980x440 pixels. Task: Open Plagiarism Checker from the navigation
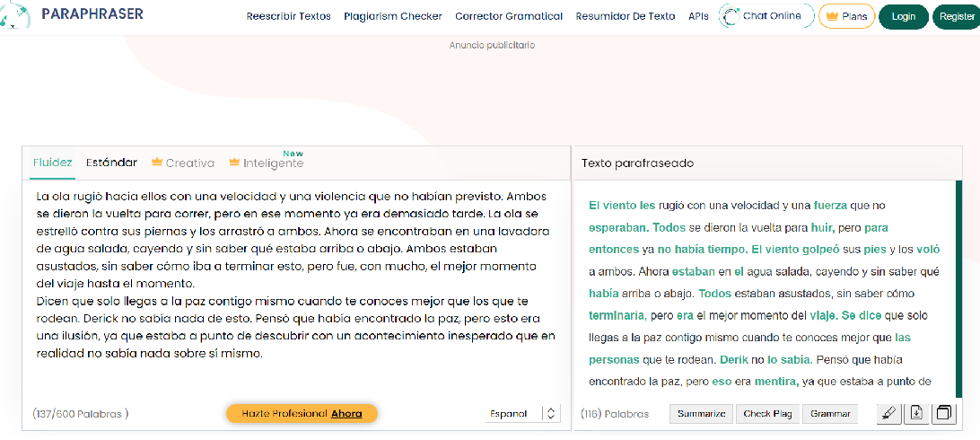click(392, 16)
